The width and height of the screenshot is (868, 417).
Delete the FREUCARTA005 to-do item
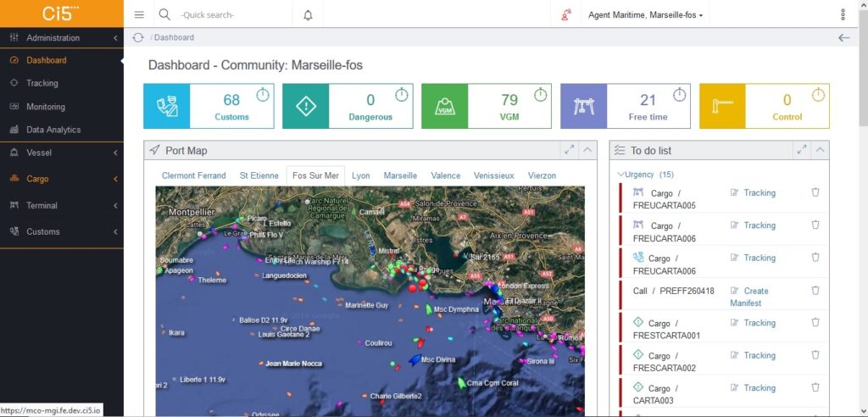(x=815, y=192)
